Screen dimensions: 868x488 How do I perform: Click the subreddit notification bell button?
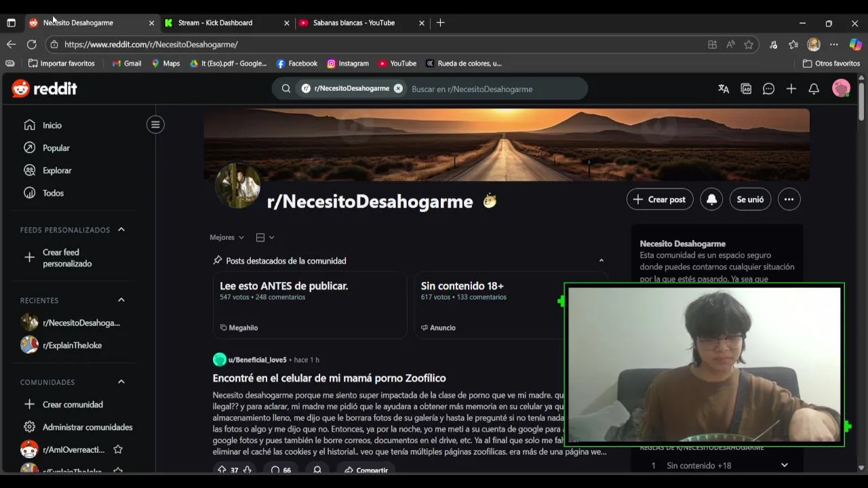[x=711, y=199]
